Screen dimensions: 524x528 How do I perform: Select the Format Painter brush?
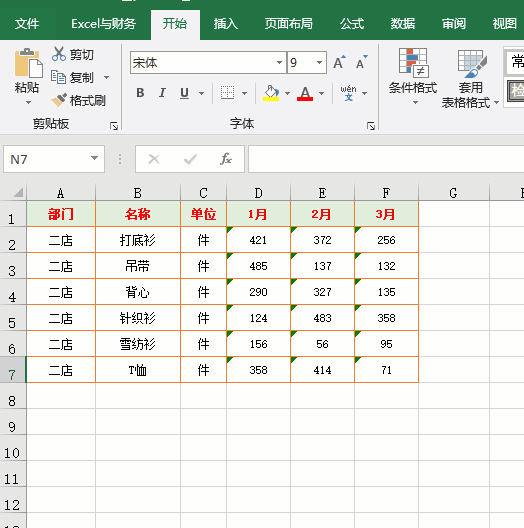[59, 100]
